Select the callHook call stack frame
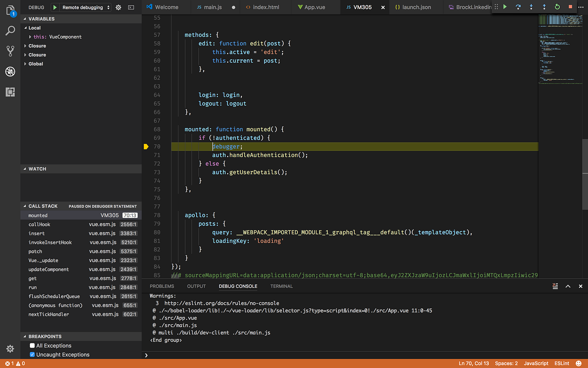588x368 pixels. pyautogui.click(x=39, y=225)
